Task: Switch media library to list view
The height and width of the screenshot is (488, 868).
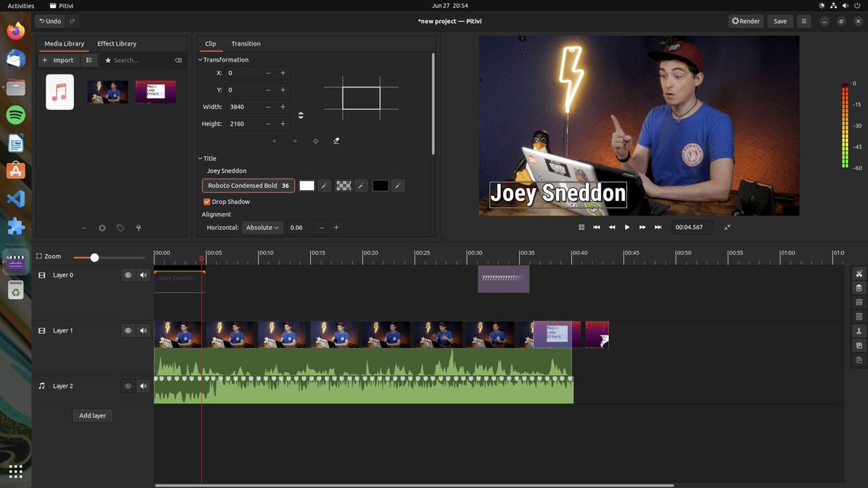Action: pyautogui.click(x=89, y=60)
